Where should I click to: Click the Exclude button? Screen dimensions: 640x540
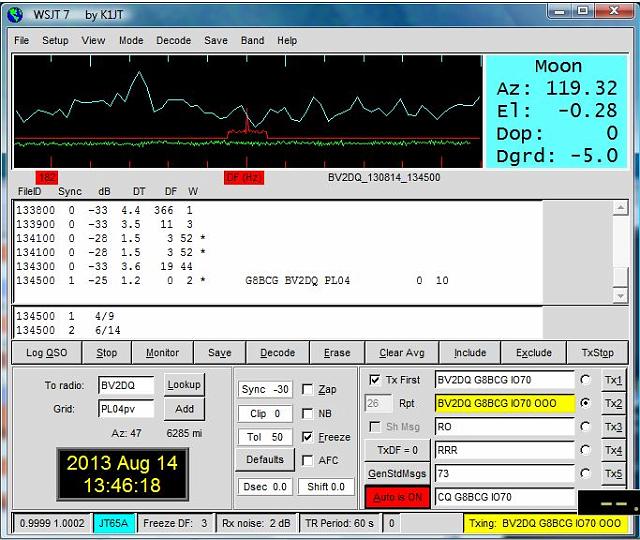[x=533, y=353]
